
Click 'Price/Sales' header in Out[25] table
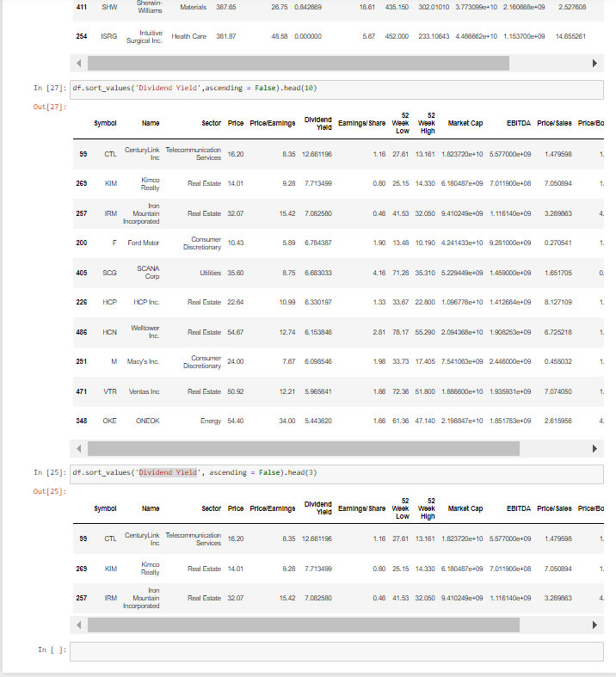pyautogui.click(x=554, y=508)
